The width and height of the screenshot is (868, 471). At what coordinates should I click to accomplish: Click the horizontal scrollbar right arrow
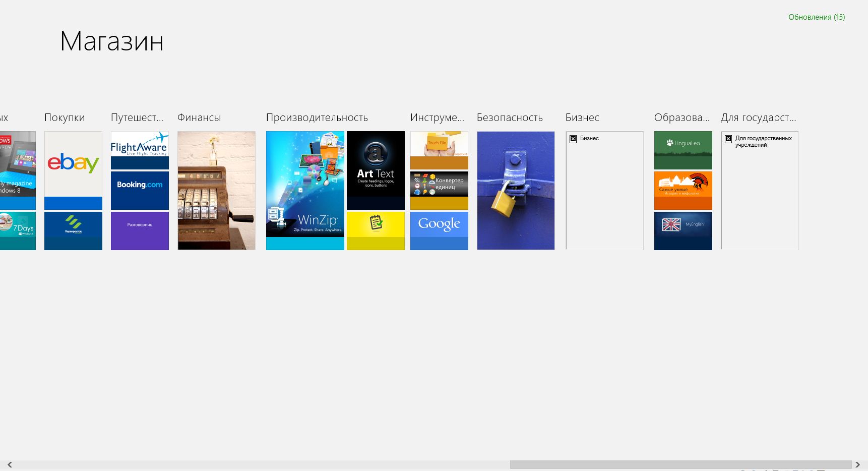(x=857, y=465)
